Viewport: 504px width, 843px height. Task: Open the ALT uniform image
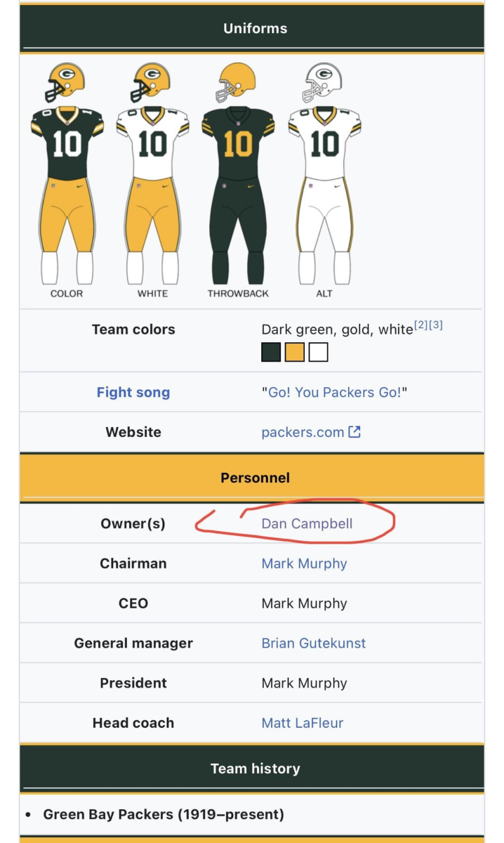point(324,174)
